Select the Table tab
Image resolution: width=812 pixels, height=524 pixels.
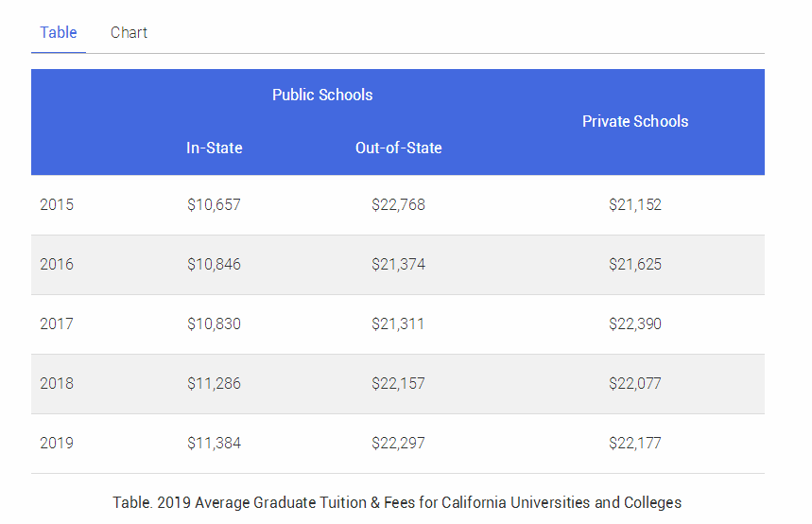coord(59,33)
